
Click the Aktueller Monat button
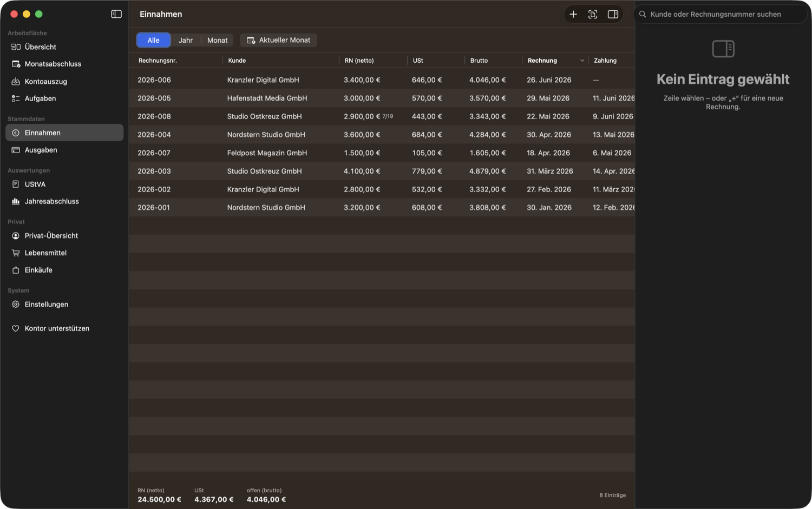point(278,40)
